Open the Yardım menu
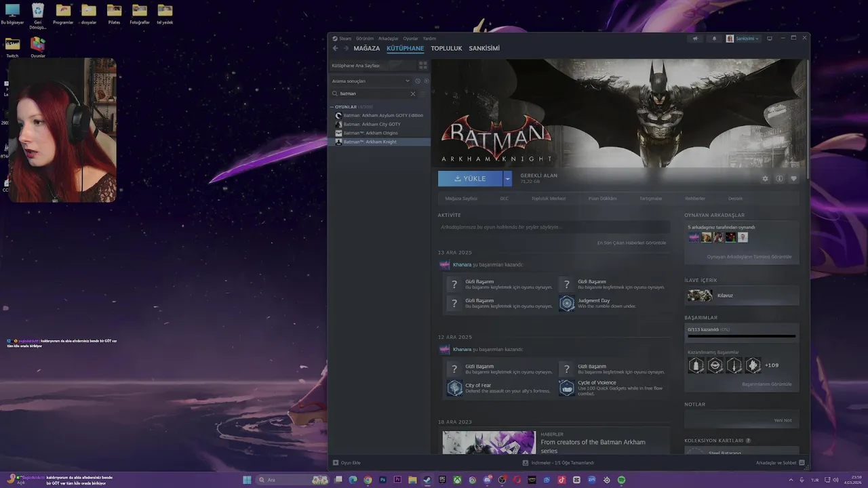Viewport: 868px width, 488px height. [x=429, y=39]
